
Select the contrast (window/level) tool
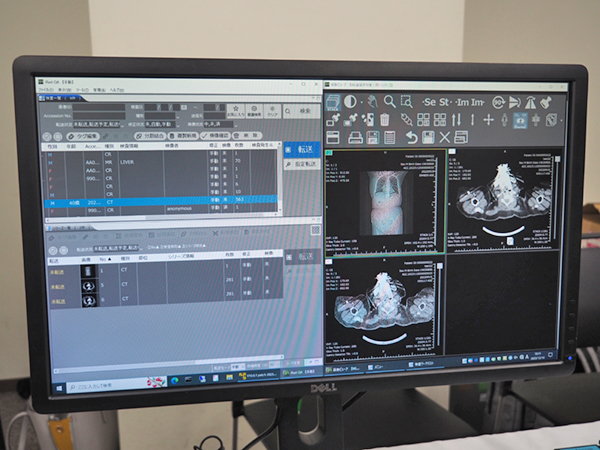[x=351, y=102]
